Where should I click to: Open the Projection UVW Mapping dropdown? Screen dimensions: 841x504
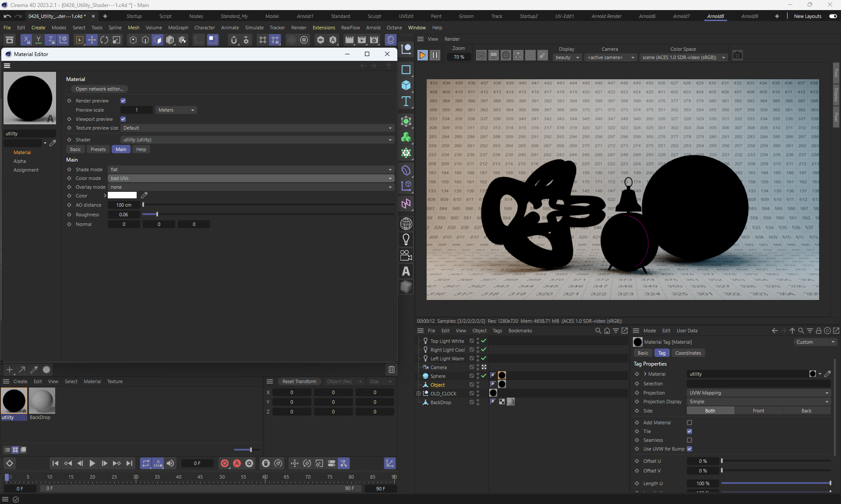pyautogui.click(x=758, y=393)
